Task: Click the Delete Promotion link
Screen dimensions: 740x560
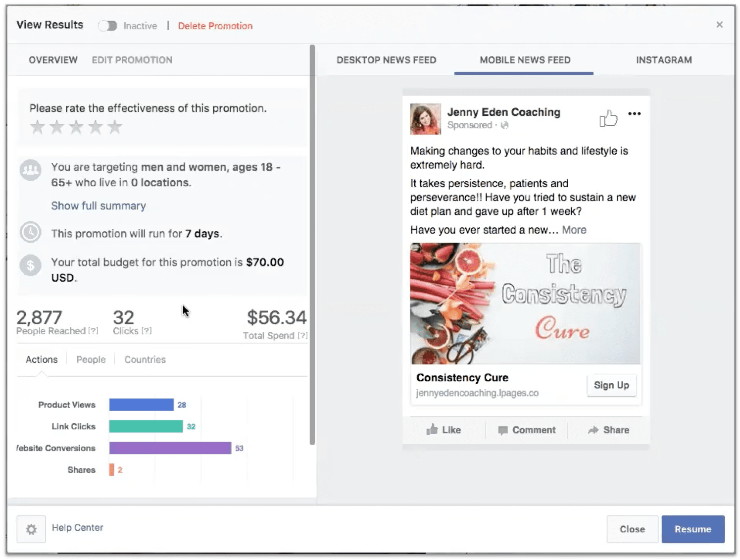Action: click(x=215, y=26)
